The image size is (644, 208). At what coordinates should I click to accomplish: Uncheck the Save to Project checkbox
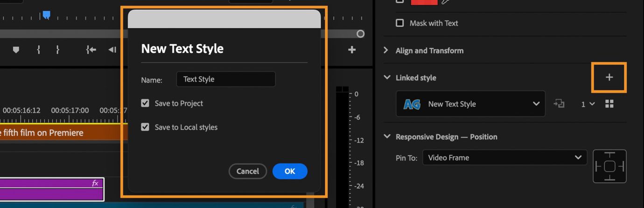(x=145, y=103)
